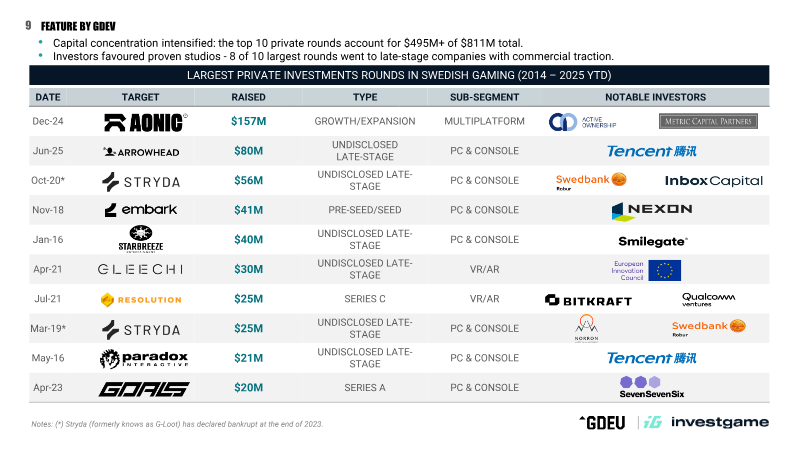The width and height of the screenshot is (800, 450).
Task: Open the Starbreeze logo
Action: (141, 239)
